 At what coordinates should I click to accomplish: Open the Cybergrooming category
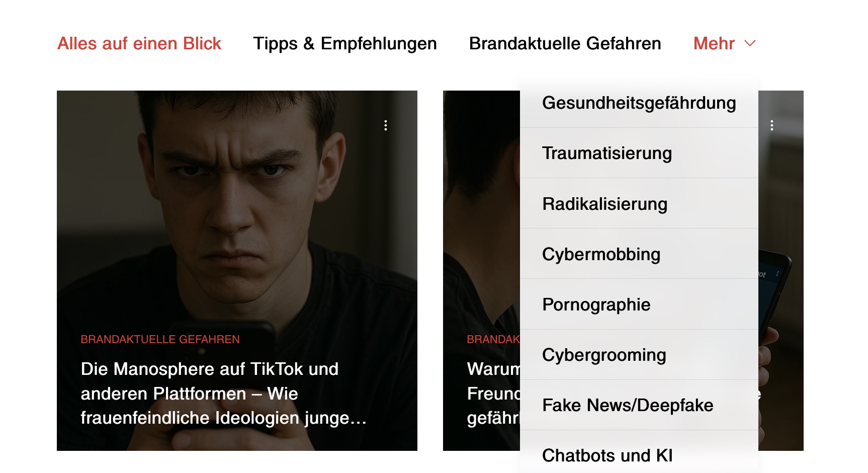click(639, 355)
